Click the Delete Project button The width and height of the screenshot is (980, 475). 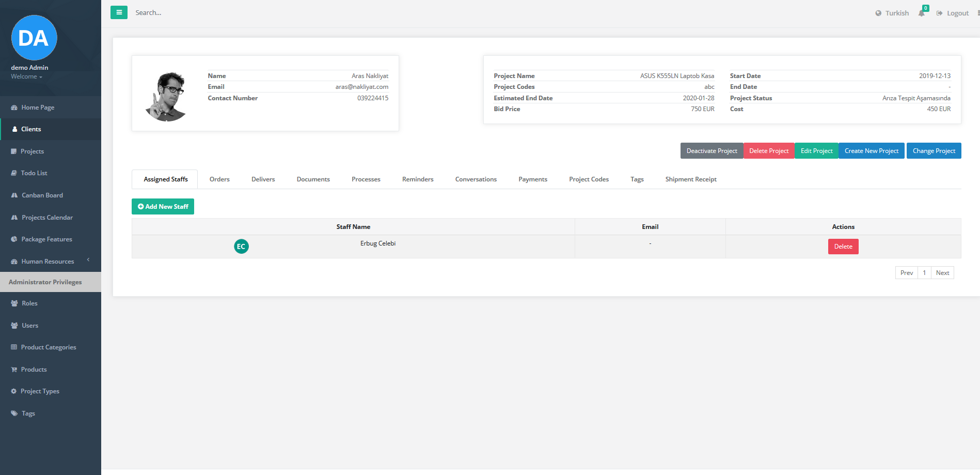pos(769,151)
